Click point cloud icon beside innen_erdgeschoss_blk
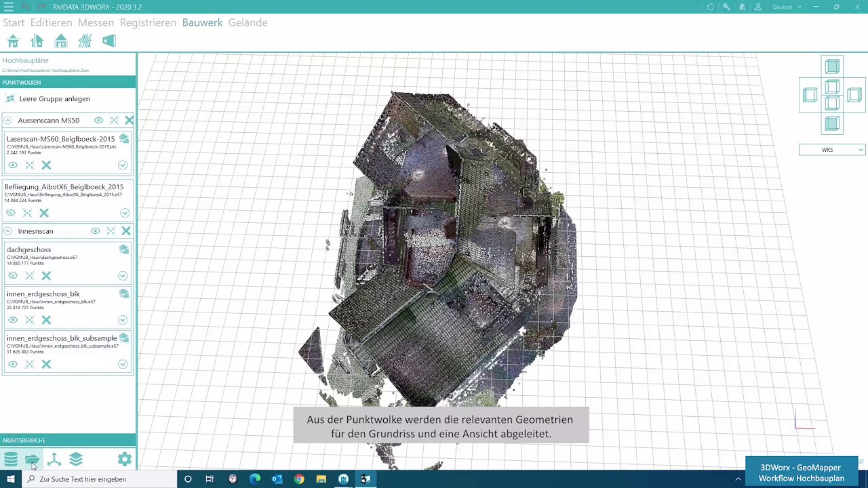The image size is (868, 488). [x=124, y=294]
